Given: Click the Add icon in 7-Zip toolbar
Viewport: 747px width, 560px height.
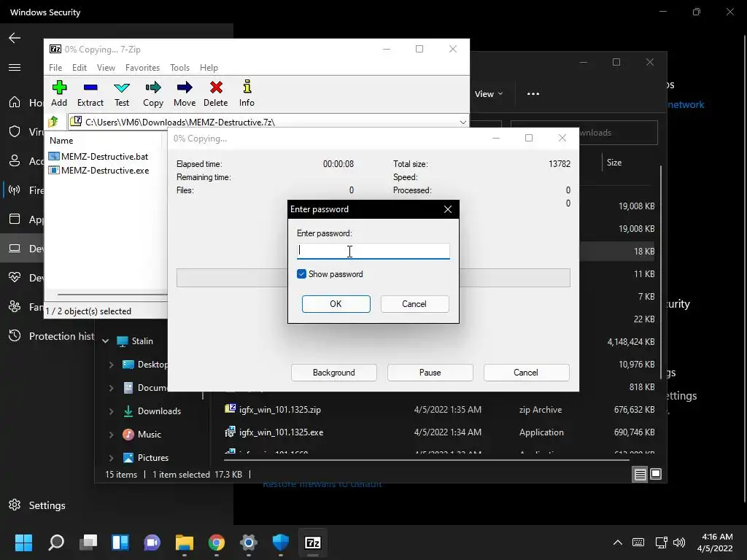Looking at the screenshot, I should point(59,87).
